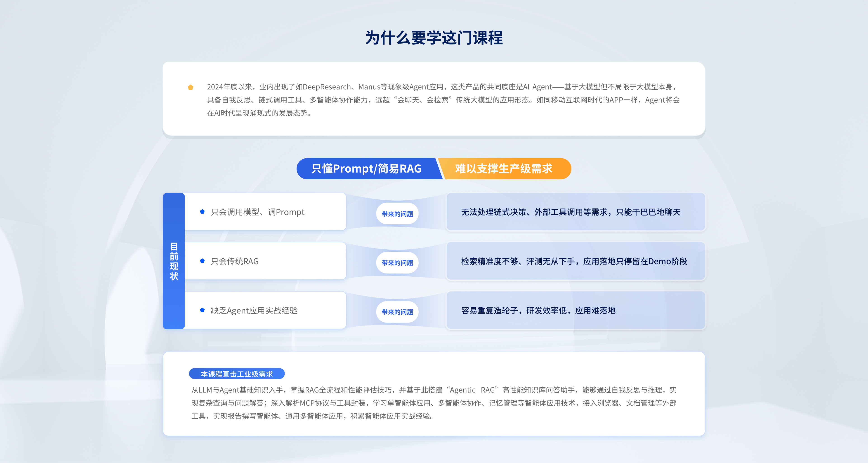The image size is (868, 463).
Task: Select the 只懂Prompt/简易RAG blue tab
Action: (366, 168)
